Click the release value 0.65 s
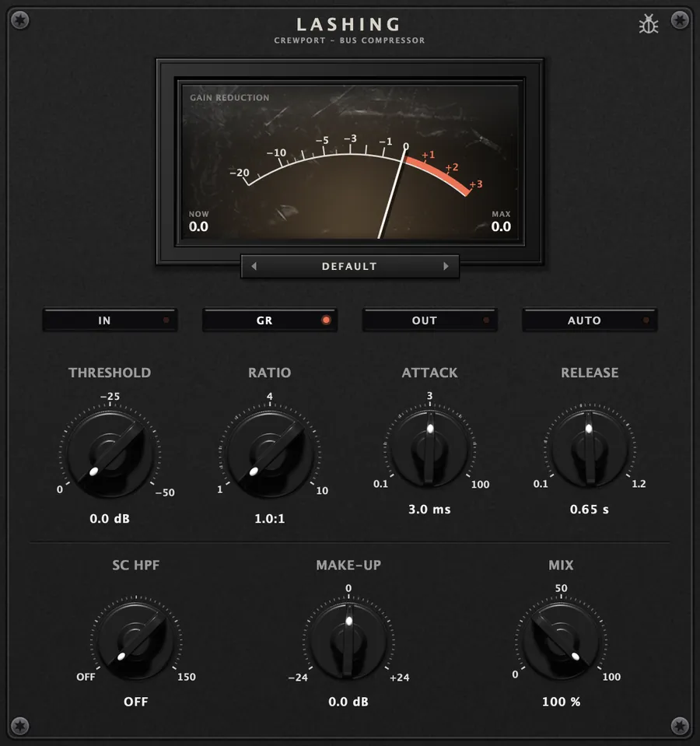 tap(590, 510)
